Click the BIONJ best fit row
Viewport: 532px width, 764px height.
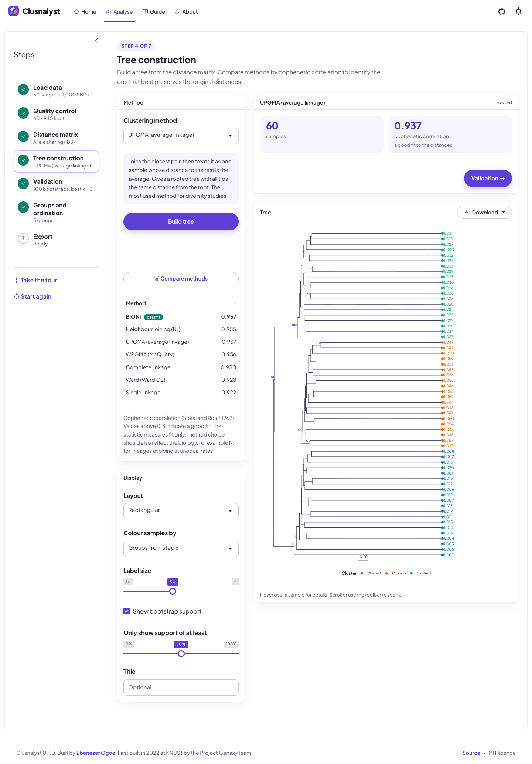[x=181, y=317]
